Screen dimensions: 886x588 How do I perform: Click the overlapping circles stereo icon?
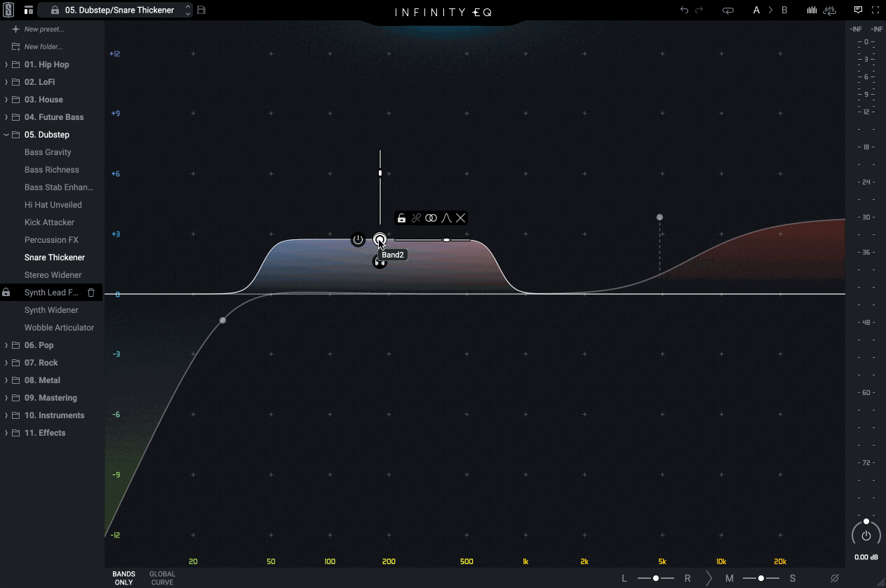(431, 218)
